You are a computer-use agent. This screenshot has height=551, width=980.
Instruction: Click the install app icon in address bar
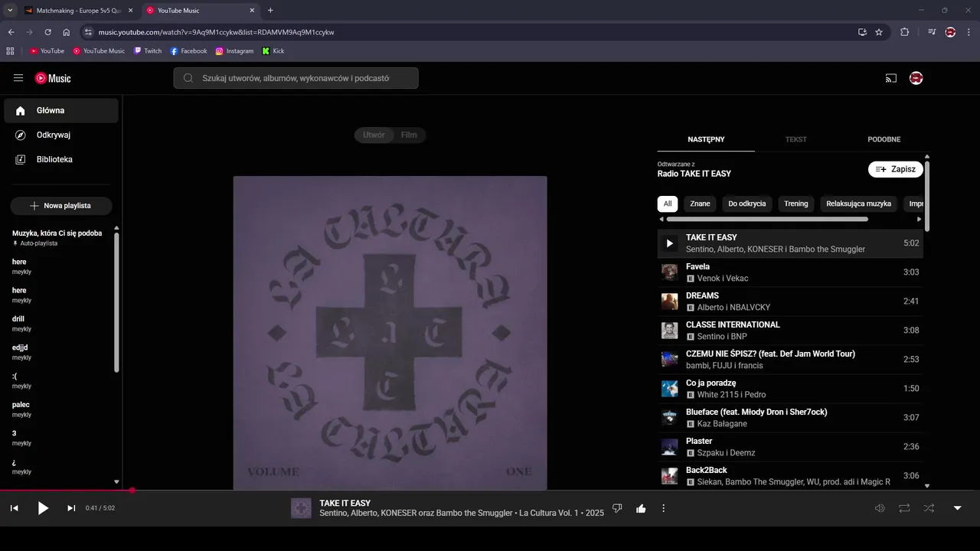pyautogui.click(x=862, y=32)
